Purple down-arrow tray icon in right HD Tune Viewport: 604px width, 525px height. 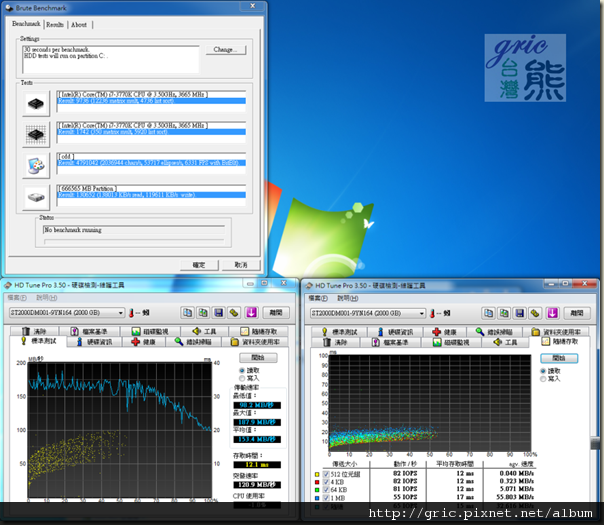tap(553, 314)
